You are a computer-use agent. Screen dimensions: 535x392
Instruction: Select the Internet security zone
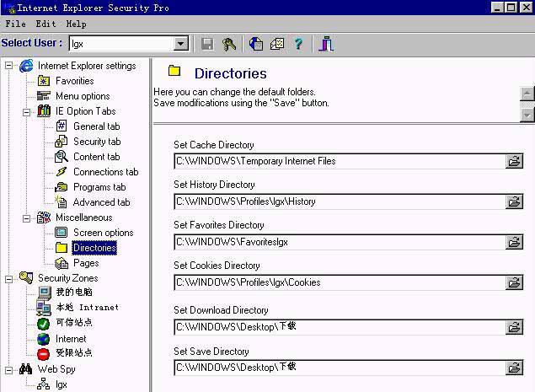point(71,339)
